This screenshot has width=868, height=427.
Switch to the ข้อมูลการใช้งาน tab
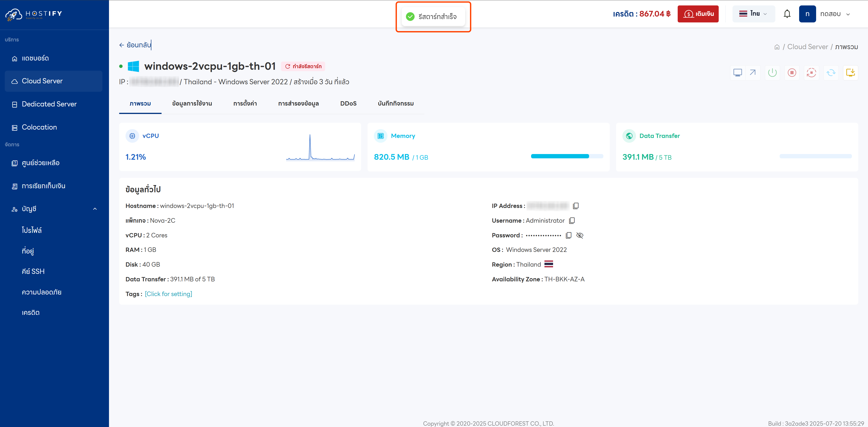pyautogui.click(x=192, y=104)
